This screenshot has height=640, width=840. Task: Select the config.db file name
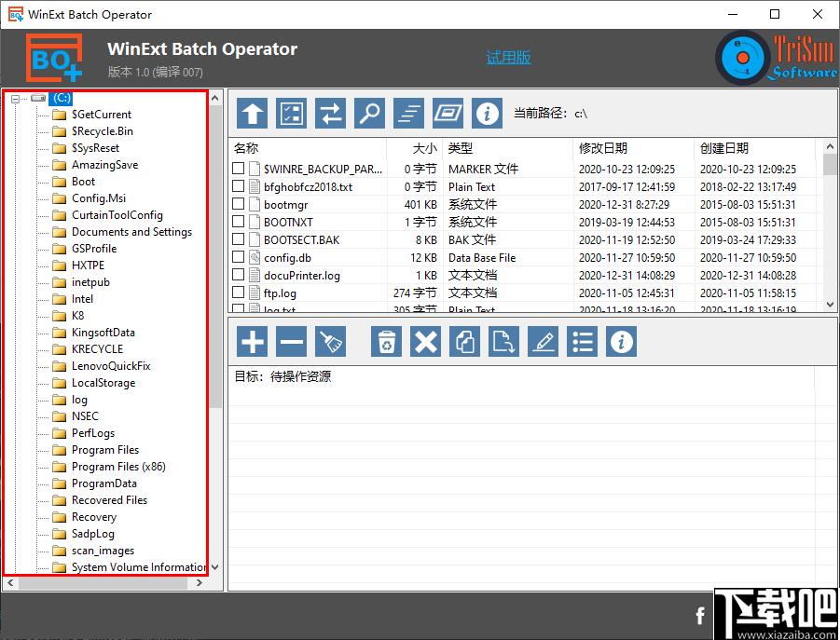[x=287, y=257]
